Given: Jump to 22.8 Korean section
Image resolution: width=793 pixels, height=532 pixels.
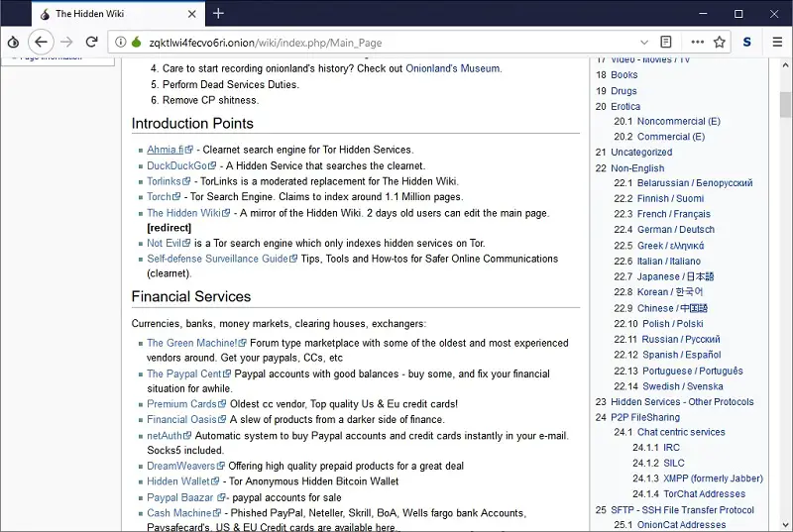Looking at the screenshot, I should [658, 292].
